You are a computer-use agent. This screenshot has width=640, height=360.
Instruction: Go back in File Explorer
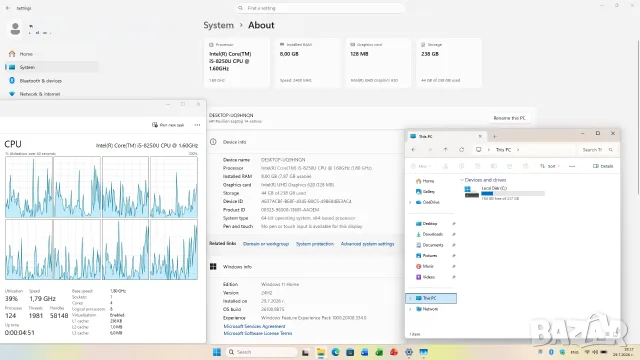(413, 150)
